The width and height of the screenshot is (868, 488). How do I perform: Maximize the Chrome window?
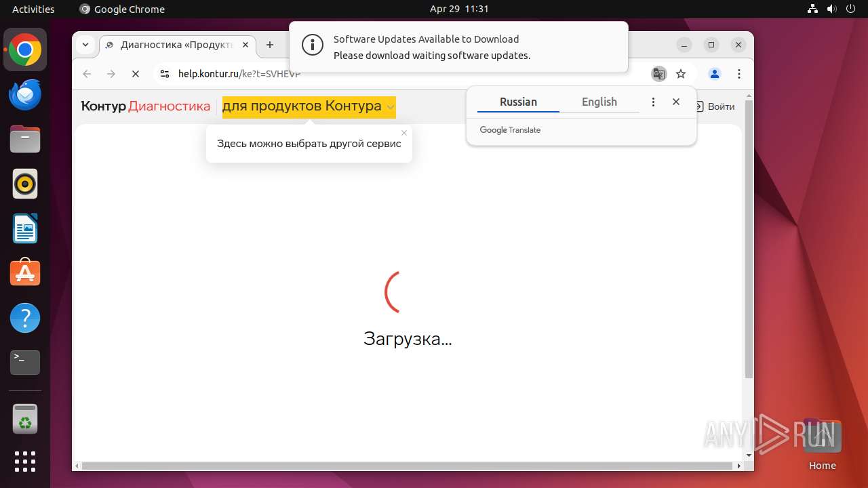(711, 45)
